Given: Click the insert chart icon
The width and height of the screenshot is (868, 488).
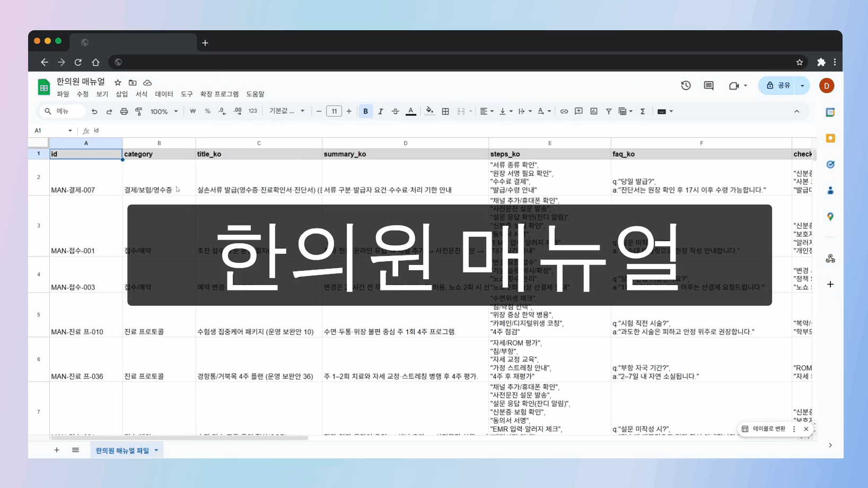Looking at the screenshot, I should point(594,111).
